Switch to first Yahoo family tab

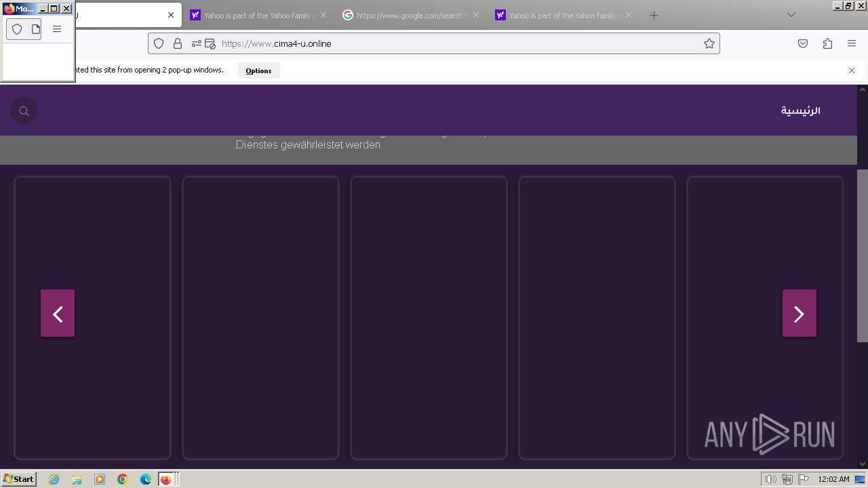click(258, 15)
